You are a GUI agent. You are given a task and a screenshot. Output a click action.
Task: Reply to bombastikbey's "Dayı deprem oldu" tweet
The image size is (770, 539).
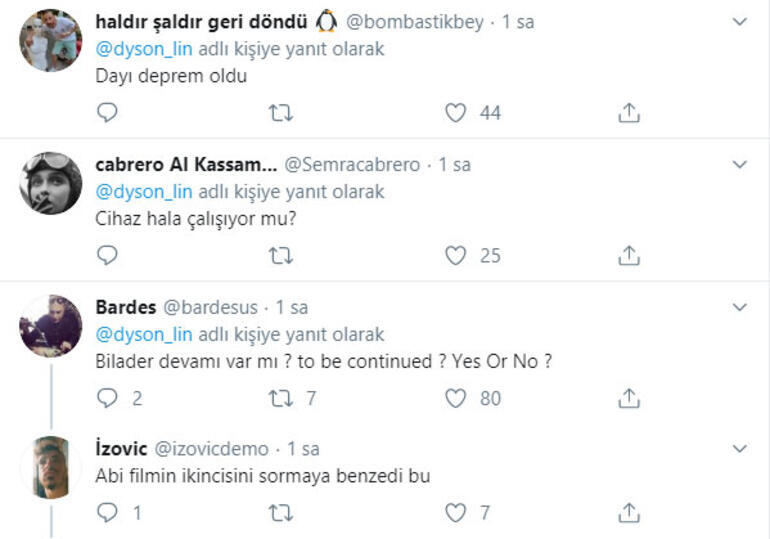point(107,113)
